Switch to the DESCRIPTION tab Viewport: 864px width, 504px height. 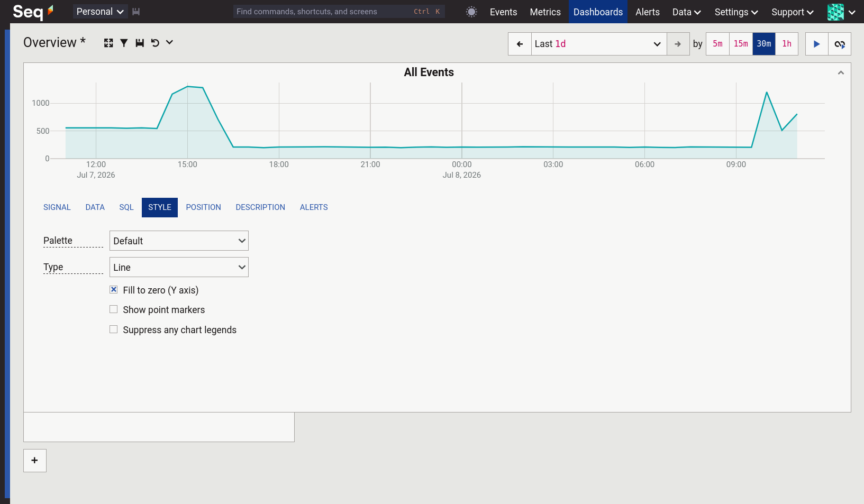click(260, 207)
